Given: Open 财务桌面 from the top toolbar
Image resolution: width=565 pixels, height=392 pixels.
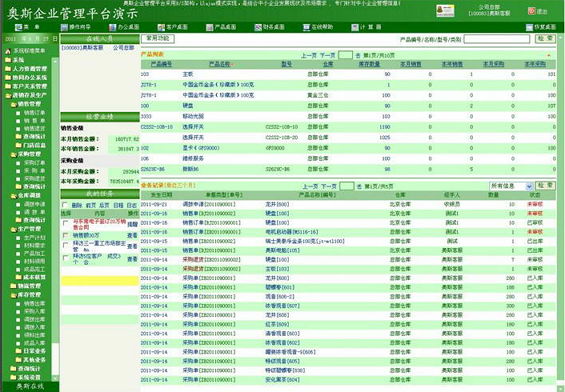Looking at the screenshot, I should tap(258, 27).
